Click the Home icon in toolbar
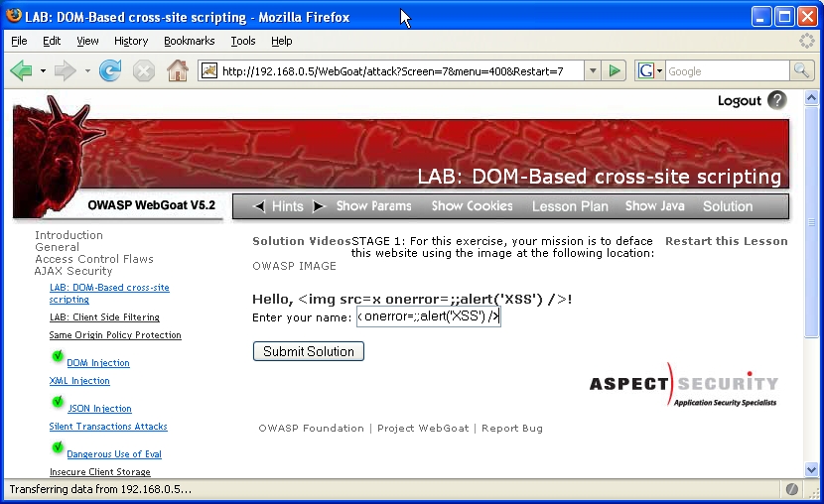This screenshot has height=504, width=824. click(178, 70)
